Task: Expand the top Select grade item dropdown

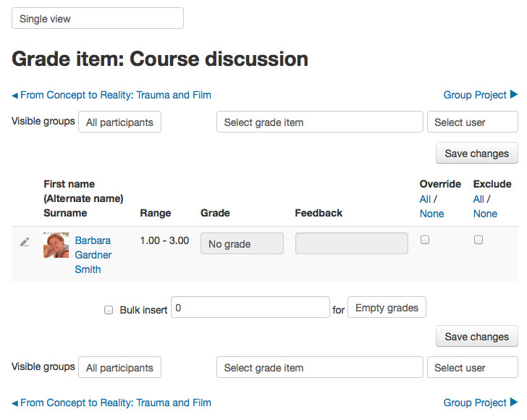Action: point(320,122)
